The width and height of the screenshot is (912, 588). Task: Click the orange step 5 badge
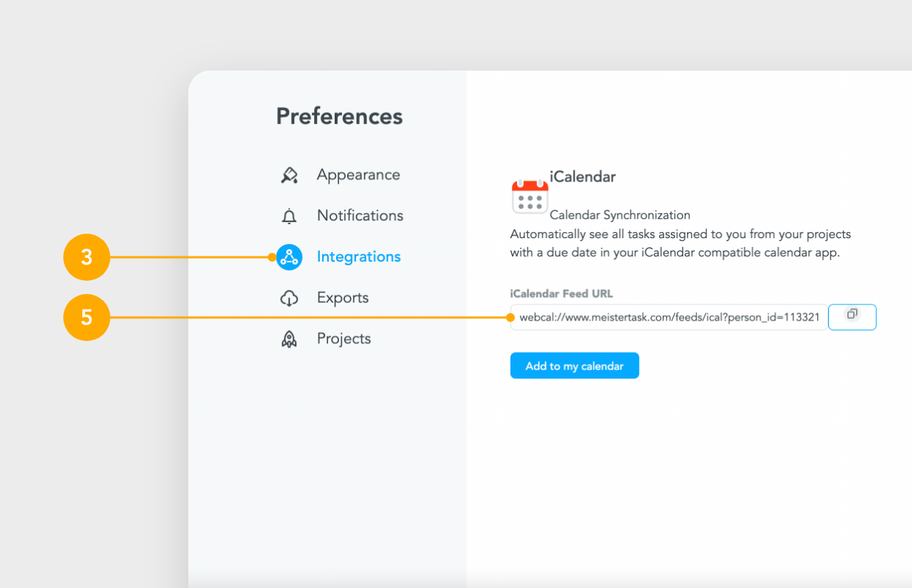[87, 318]
